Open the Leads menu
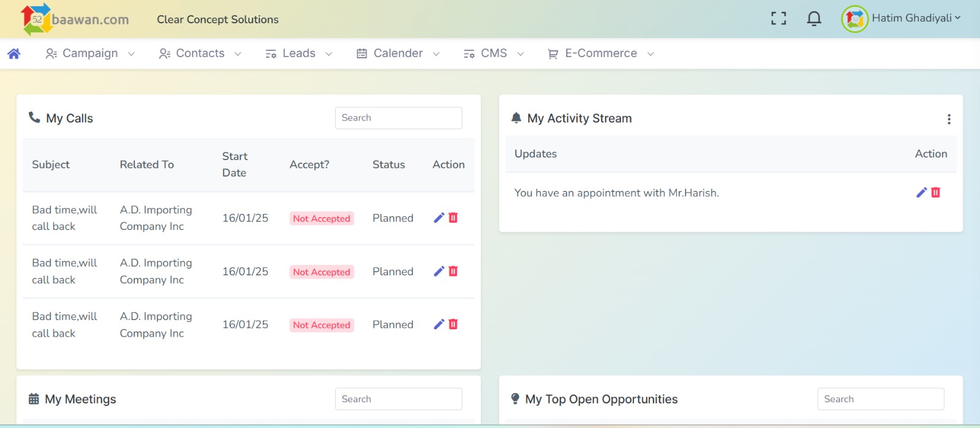980x428 pixels. [298, 54]
